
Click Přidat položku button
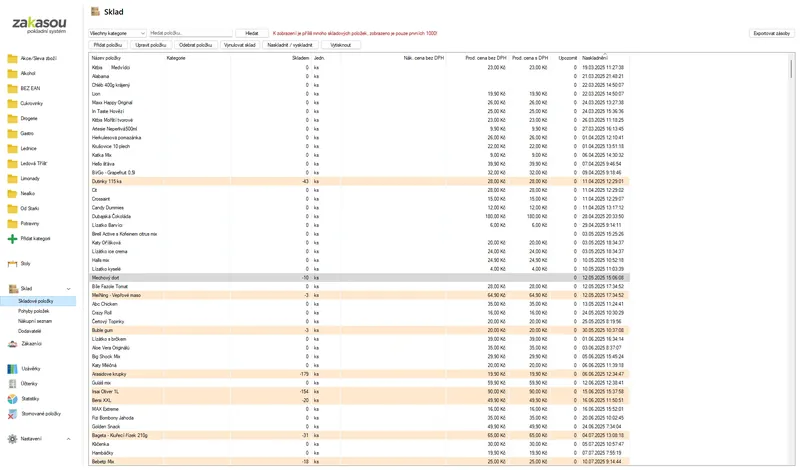tap(108, 45)
